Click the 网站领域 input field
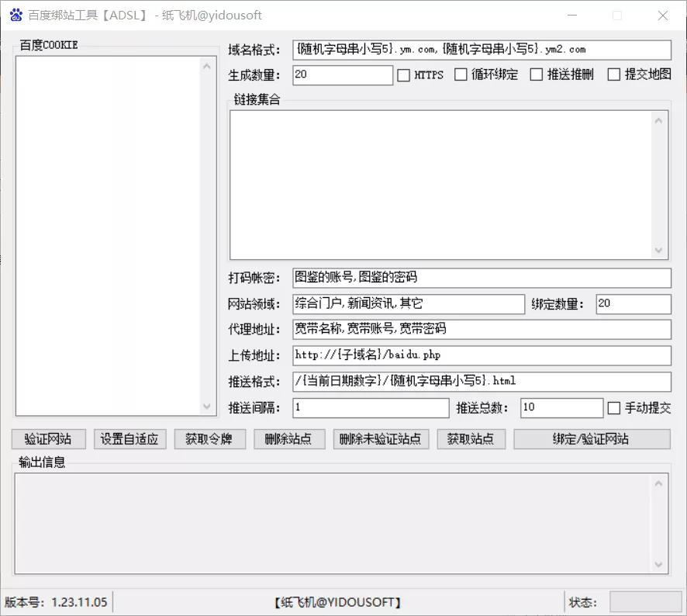This screenshot has height=616, width=687. click(409, 304)
